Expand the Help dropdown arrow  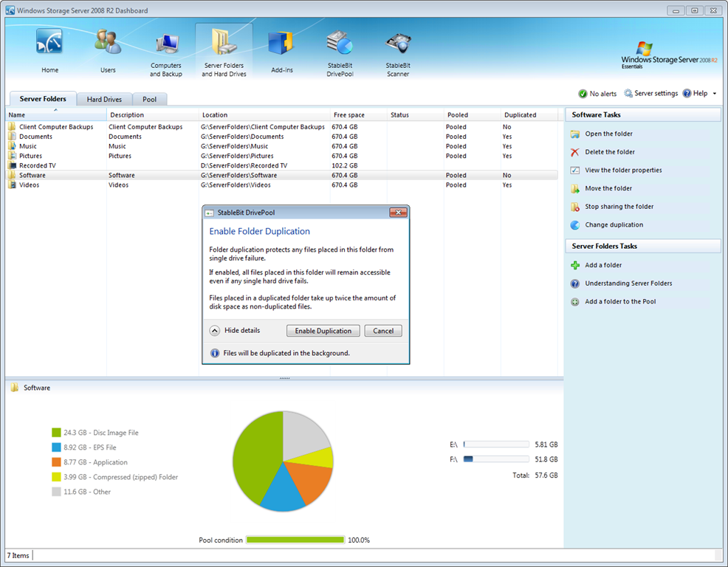(x=715, y=94)
